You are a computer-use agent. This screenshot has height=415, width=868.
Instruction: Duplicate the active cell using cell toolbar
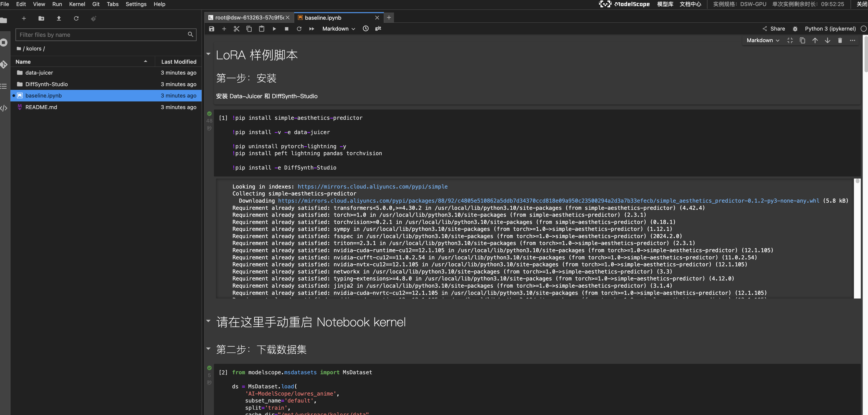(802, 41)
